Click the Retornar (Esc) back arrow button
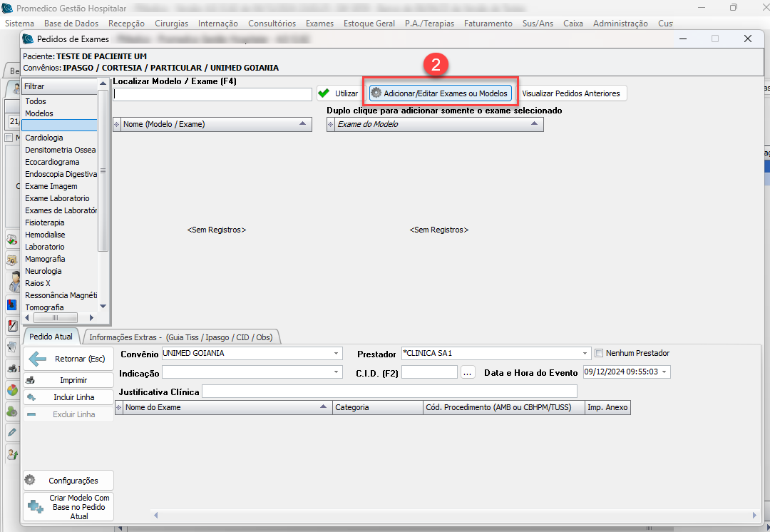Image resolution: width=770 pixels, height=532 pixels. (68, 359)
